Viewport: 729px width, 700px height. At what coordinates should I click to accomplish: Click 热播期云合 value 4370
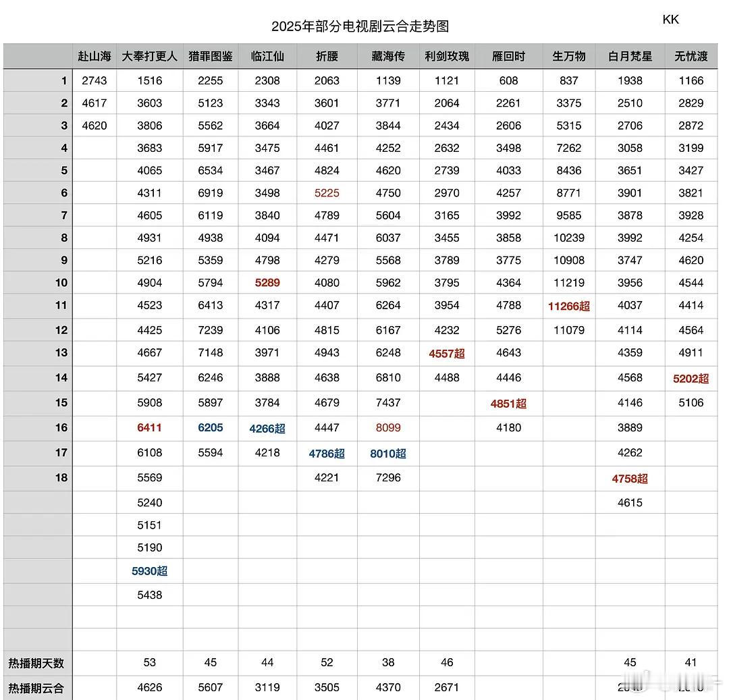[388, 687]
